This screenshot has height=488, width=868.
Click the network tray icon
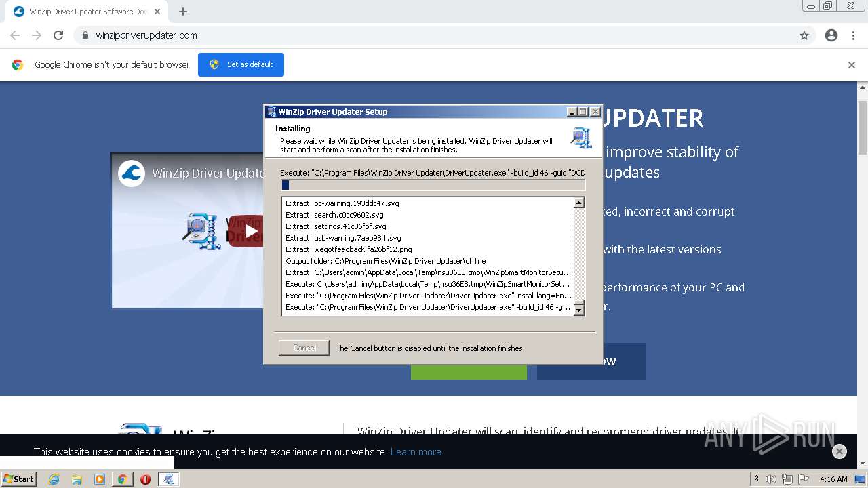point(787,479)
